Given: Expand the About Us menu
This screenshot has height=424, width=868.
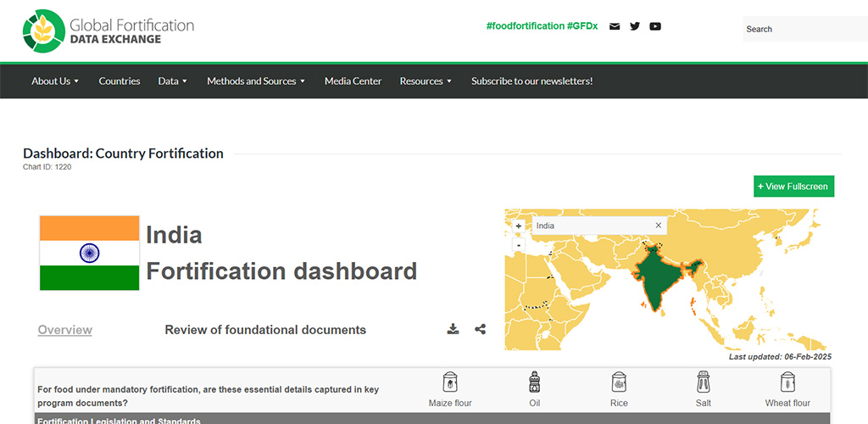Looking at the screenshot, I should (55, 81).
